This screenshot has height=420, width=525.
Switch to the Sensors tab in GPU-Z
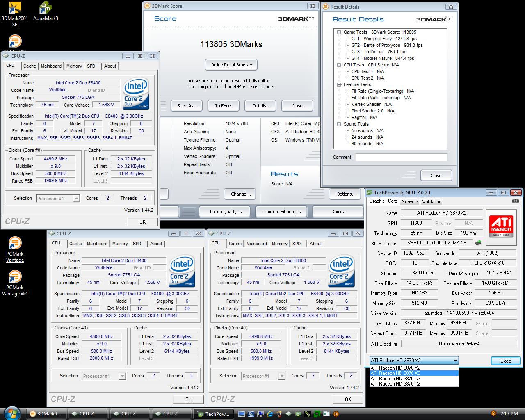(x=410, y=201)
